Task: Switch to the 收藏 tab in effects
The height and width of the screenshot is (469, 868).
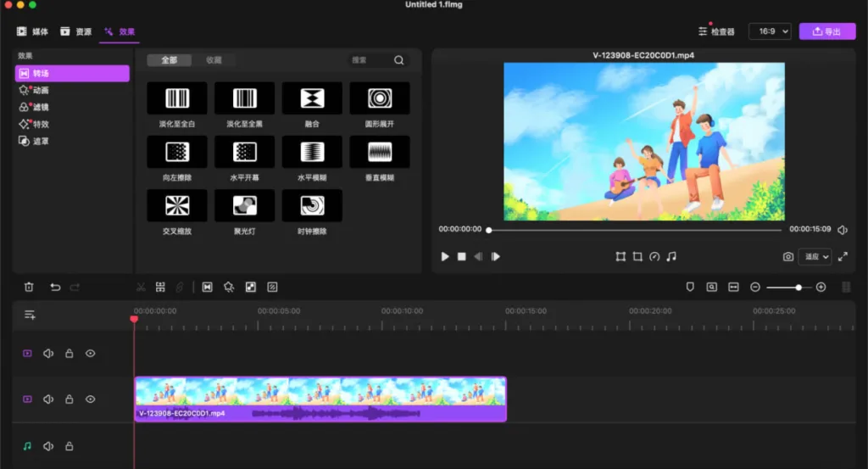Action: (214, 60)
